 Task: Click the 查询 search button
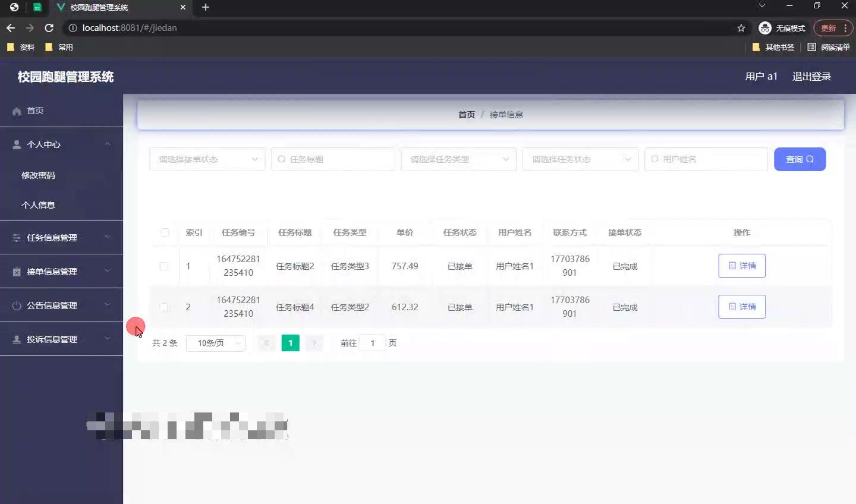point(800,159)
